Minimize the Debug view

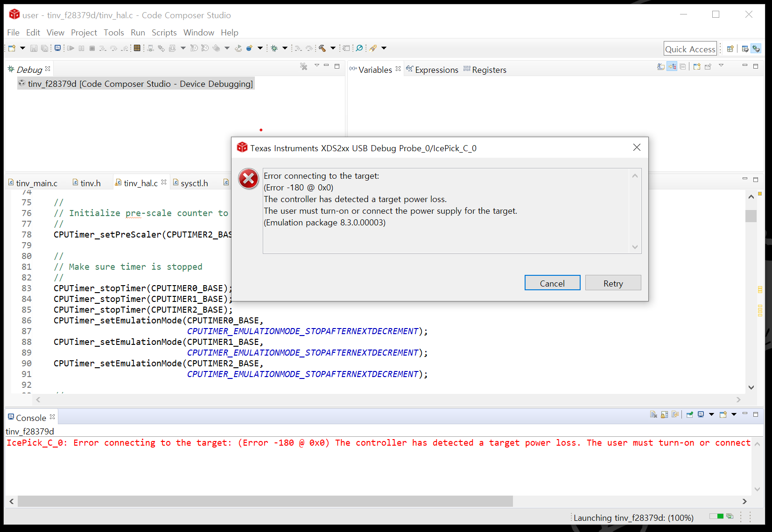326,65
